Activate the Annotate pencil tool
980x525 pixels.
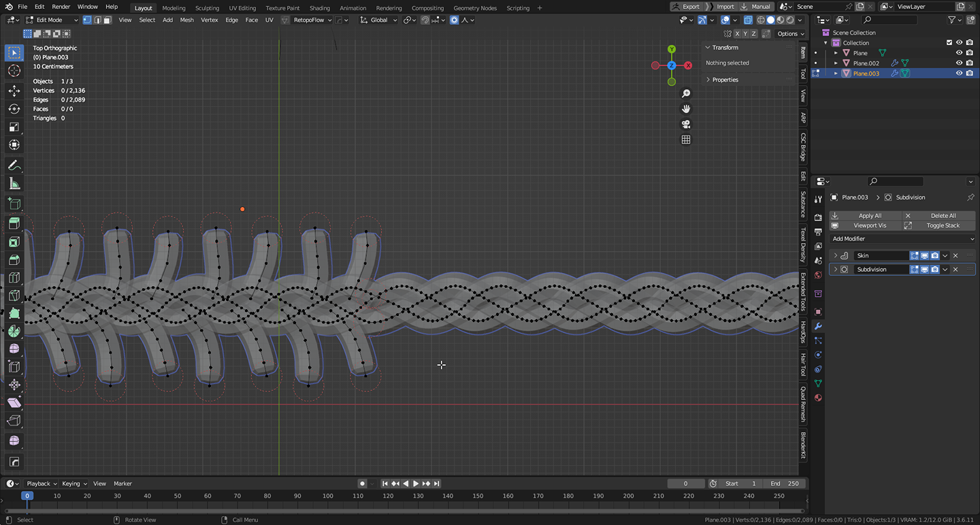[x=14, y=165]
